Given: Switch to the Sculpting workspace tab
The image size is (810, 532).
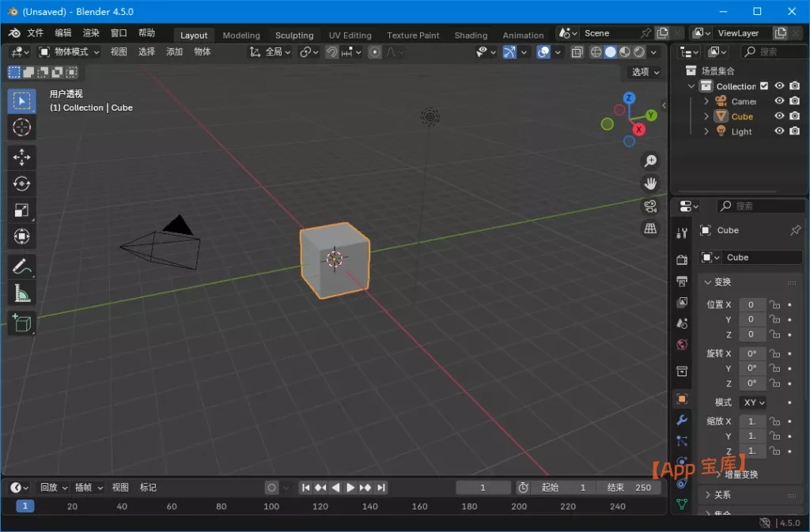Looking at the screenshot, I should pyautogui.click(x=294, y=35).
